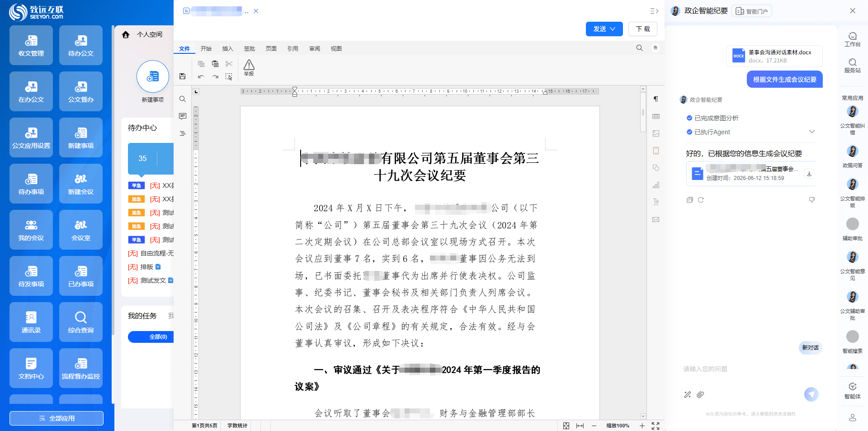Open the 发送 dropdown
This screenshot has width=868, height=431.
604,29
